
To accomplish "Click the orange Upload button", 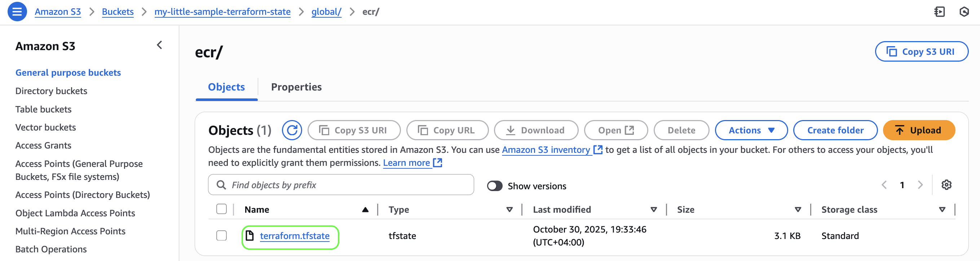I will [x=918, y=130].
